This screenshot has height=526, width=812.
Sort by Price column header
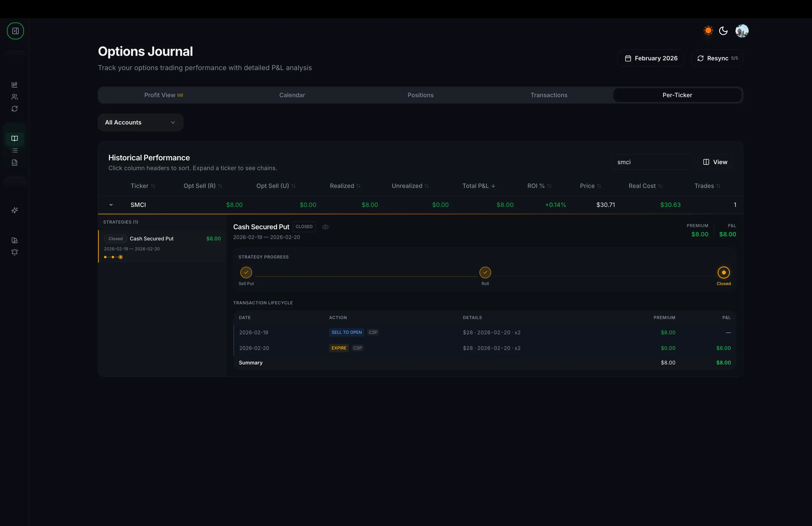590,186
